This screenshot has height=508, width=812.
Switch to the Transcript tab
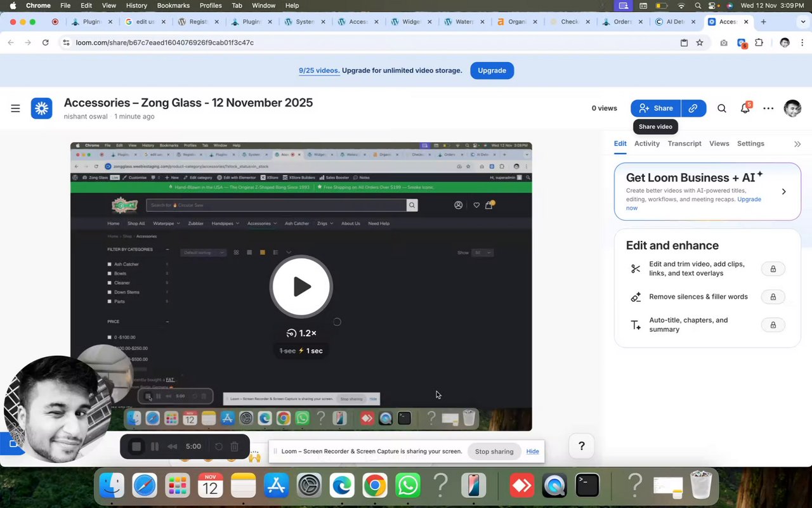(684, 143)
